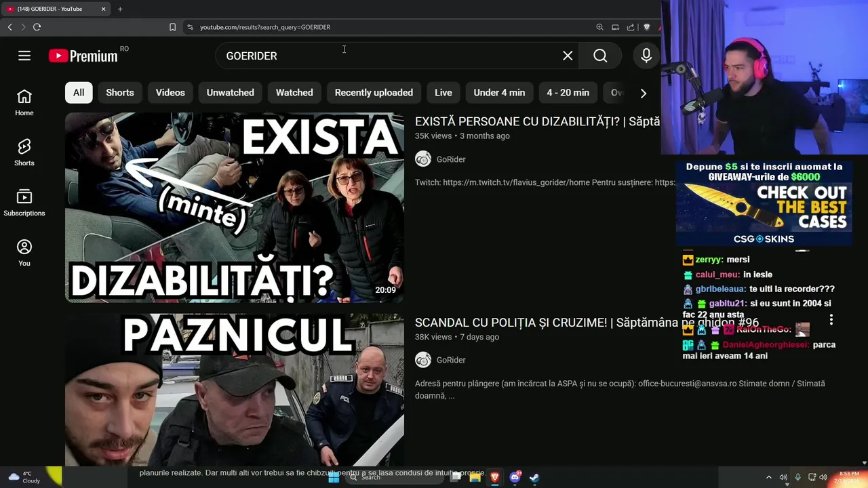Bookmark this page via bookmark icon

[172, 27]
